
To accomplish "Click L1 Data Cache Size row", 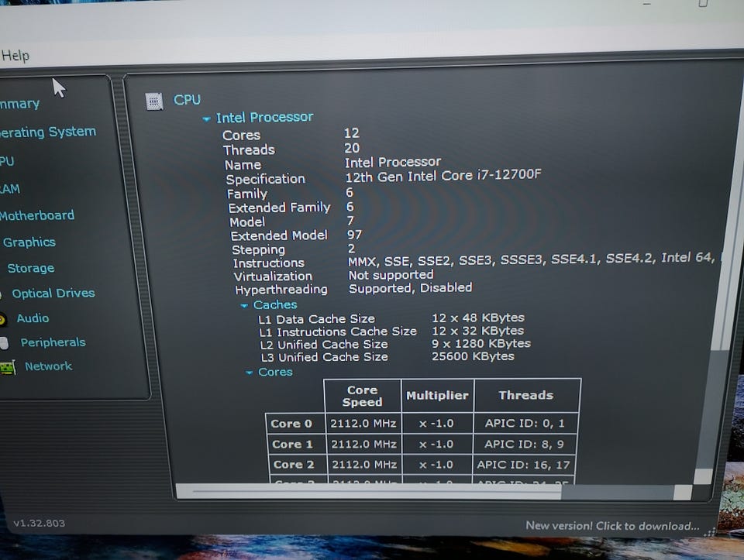I will pos(391,318).
